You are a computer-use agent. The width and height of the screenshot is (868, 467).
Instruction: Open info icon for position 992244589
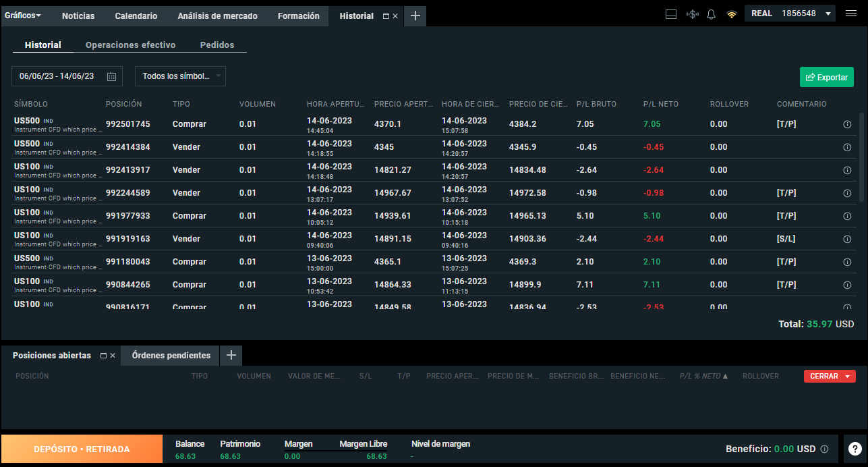tap(847, 193)
